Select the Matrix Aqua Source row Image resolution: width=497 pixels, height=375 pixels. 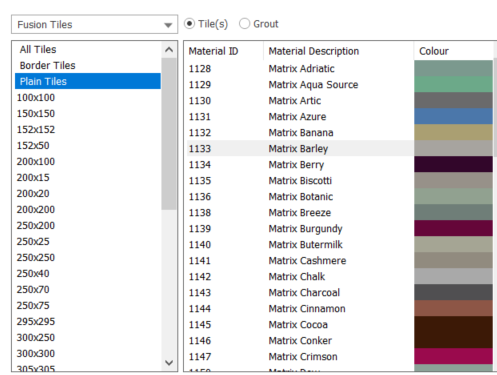pyautogui.click(x=340, y=84)
